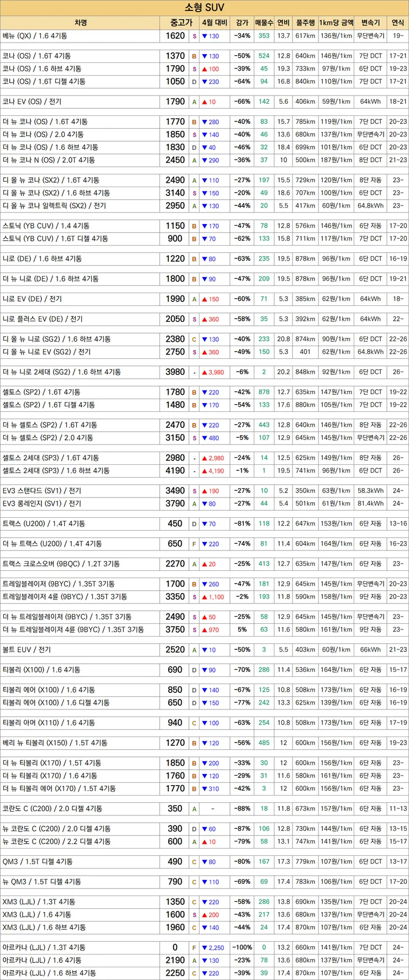Click 매물수 878 in 셀토스 1.6T row

coord(264,392)
